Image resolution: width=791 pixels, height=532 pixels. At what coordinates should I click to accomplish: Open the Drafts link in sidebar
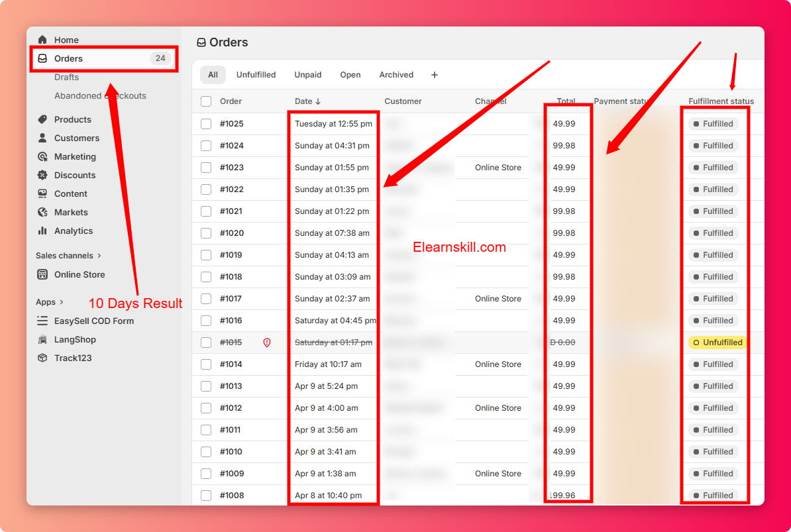point(67,77)
